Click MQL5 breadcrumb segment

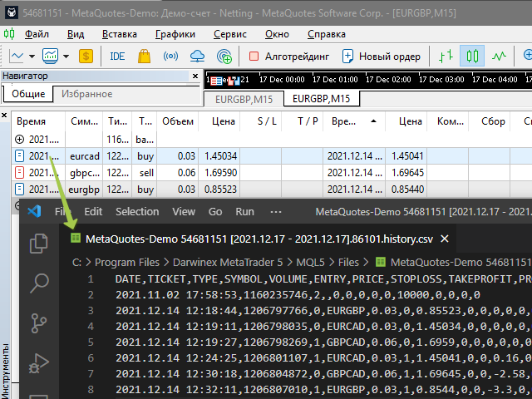310,263
